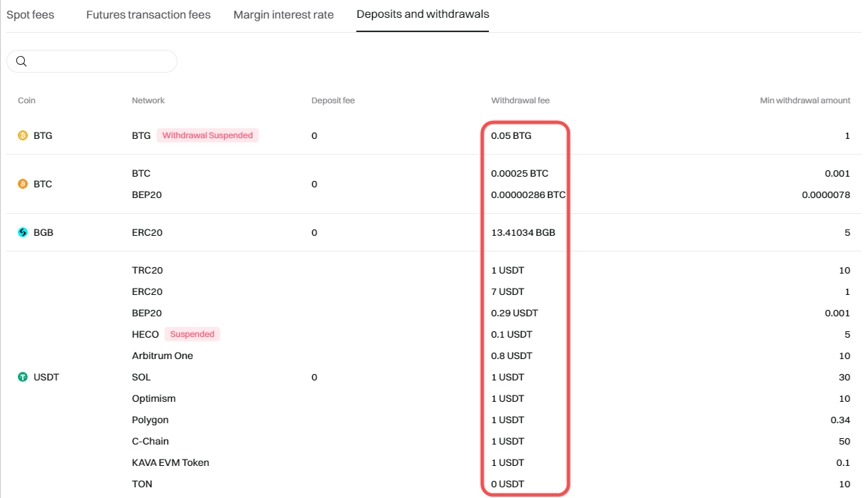Click the ERC20 network under USDT
The width and height of the screenshot is (868, 498).
pos(148,291)
